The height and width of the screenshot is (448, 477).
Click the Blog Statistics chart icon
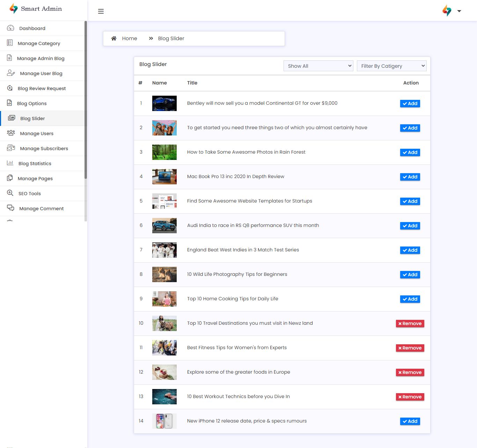click(x=10, y=163)
